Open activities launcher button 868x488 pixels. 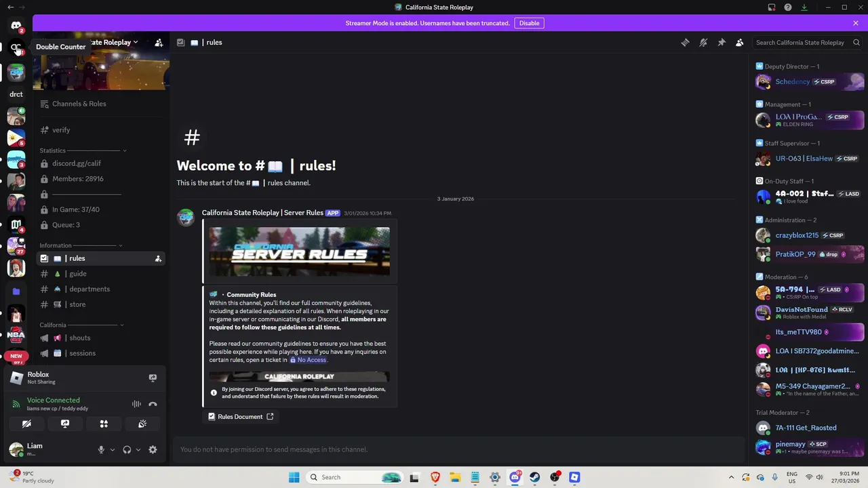(104, 424)
